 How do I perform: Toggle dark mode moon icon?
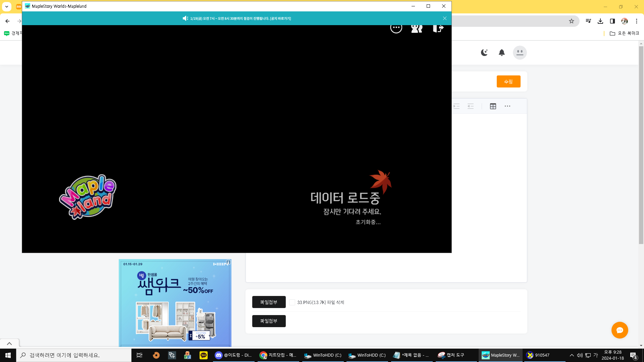pyautogui.click(x=484, y=53)
